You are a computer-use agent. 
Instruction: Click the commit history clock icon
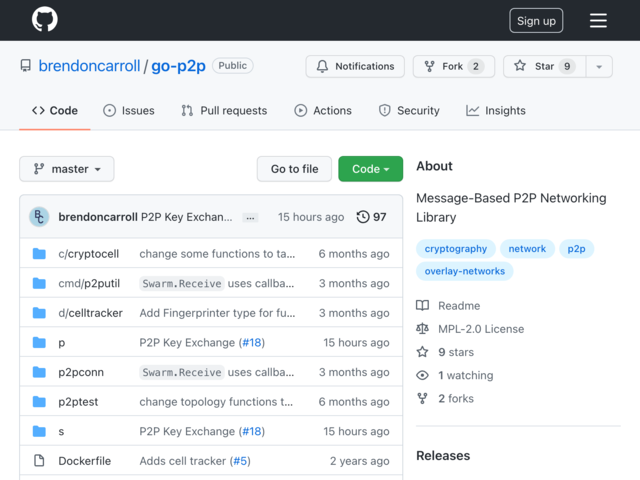pyautogui.click(x=363, y=217)
